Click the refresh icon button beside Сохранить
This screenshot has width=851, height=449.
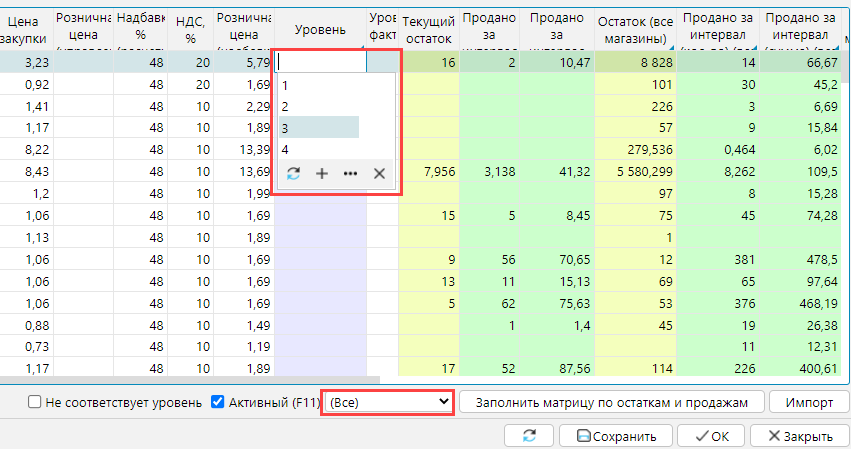(530, 436)
